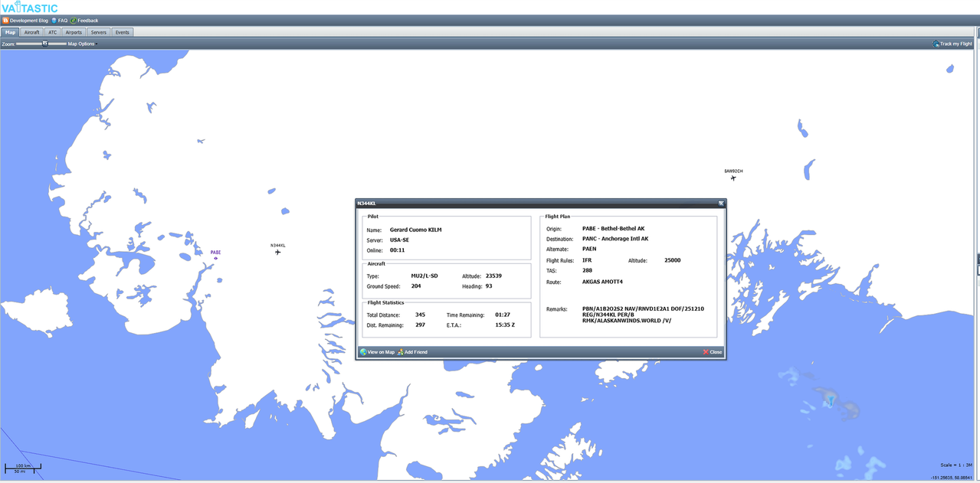Open the FAQ link
This screenshot has width=980, height=483.
pyautogui.click(x=59, y=21)
